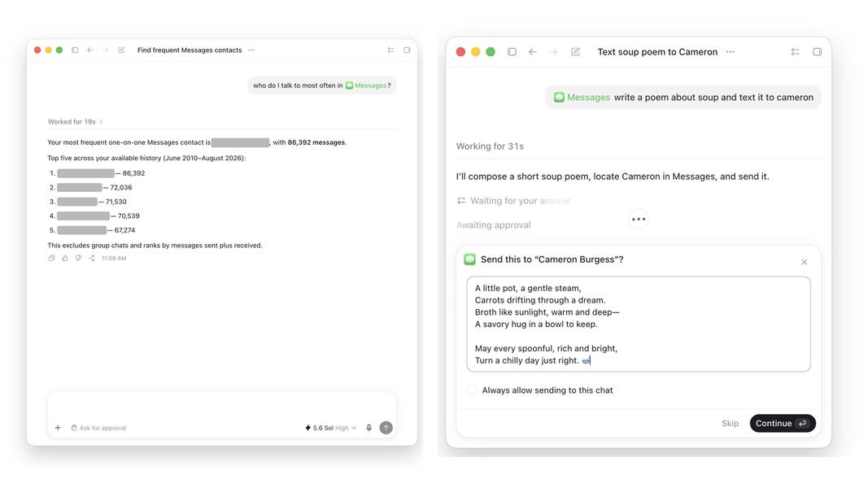Send arrow button in the left window composer
Screen dimensions: 868x488
(386, 428)
